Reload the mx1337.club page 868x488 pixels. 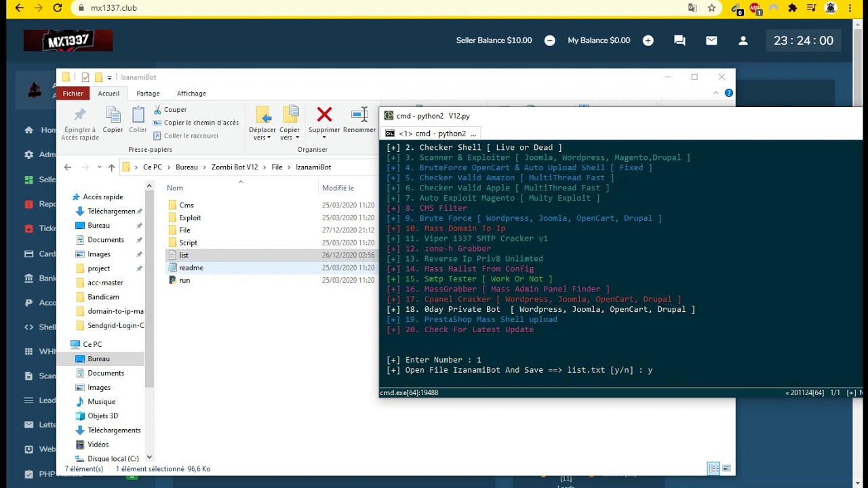[58, 8]
